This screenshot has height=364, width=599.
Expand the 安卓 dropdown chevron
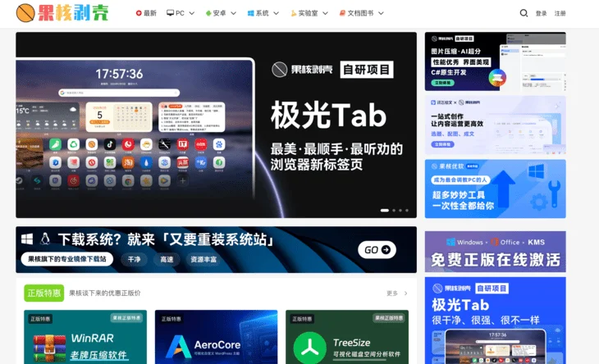tap(233, 13)
